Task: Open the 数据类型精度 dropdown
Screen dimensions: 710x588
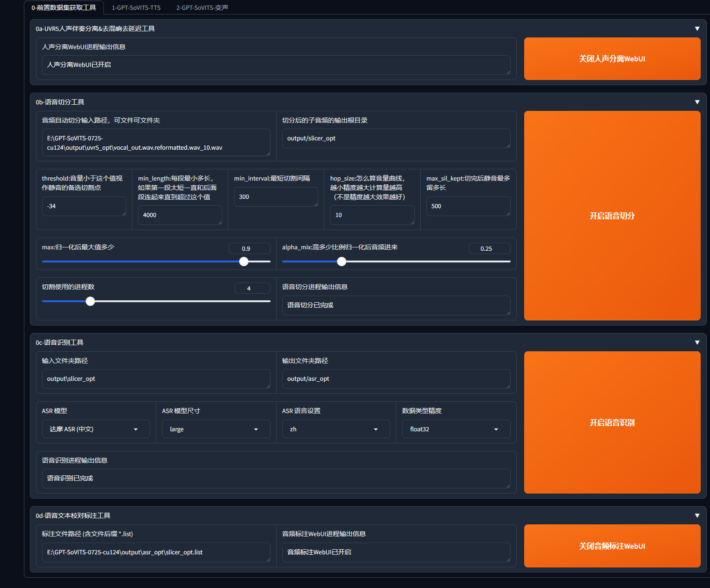Action: point(456,429)
